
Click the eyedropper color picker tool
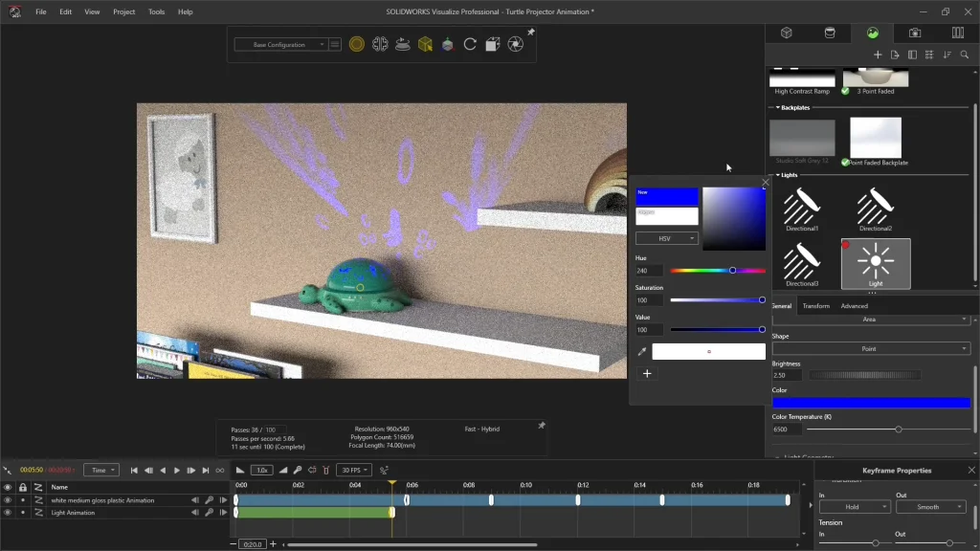pos(642,352)
